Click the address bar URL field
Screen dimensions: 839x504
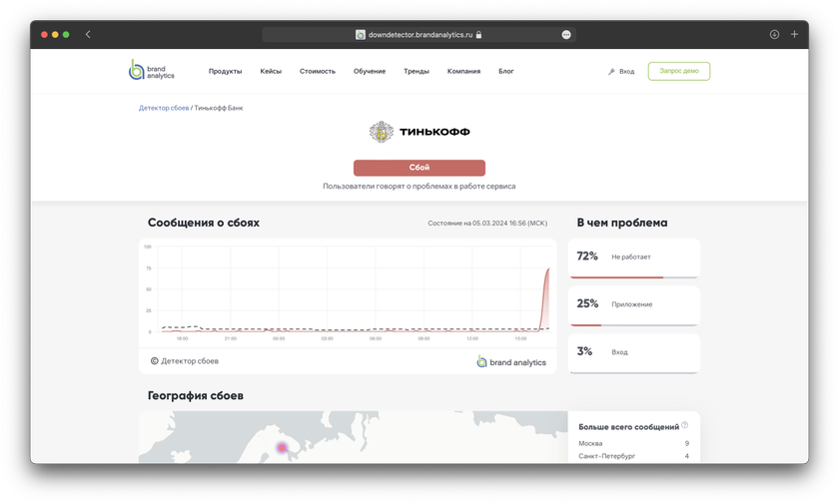coord(419,35)
